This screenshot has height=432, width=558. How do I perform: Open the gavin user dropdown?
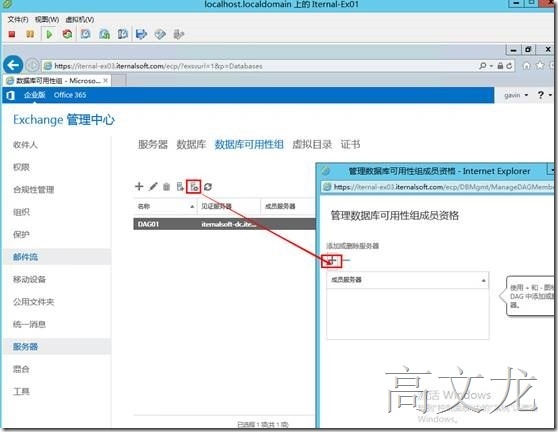coord(516,95)
